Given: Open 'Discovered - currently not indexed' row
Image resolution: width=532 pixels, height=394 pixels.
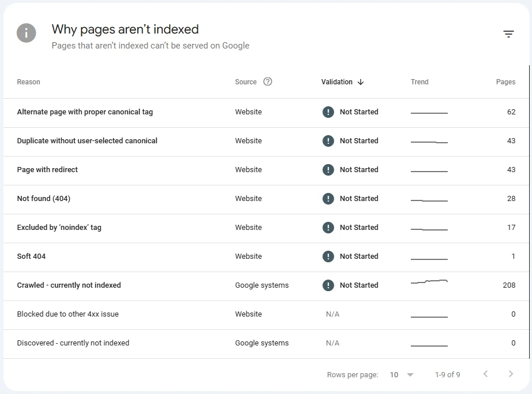Looking at the screenshot, I should 266,344.
